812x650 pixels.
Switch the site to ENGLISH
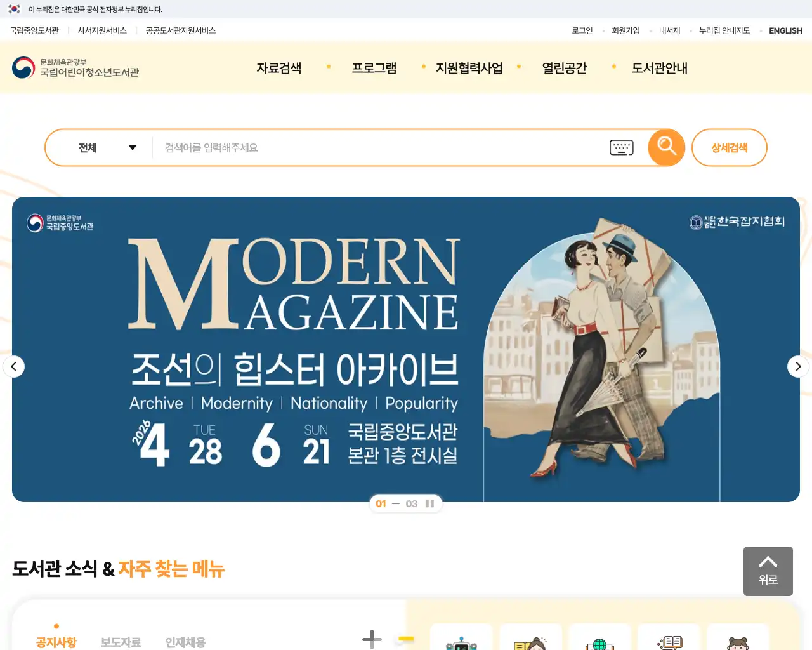point(785,30)
